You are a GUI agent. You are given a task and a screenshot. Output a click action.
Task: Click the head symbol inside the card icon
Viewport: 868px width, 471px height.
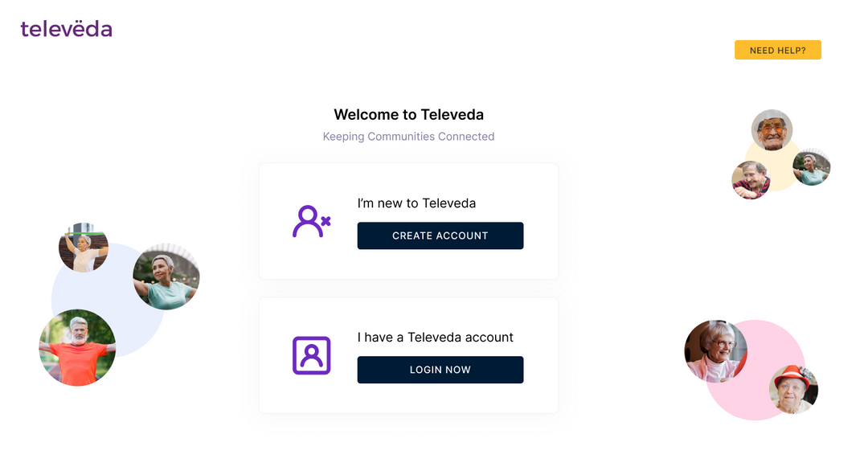311,350
